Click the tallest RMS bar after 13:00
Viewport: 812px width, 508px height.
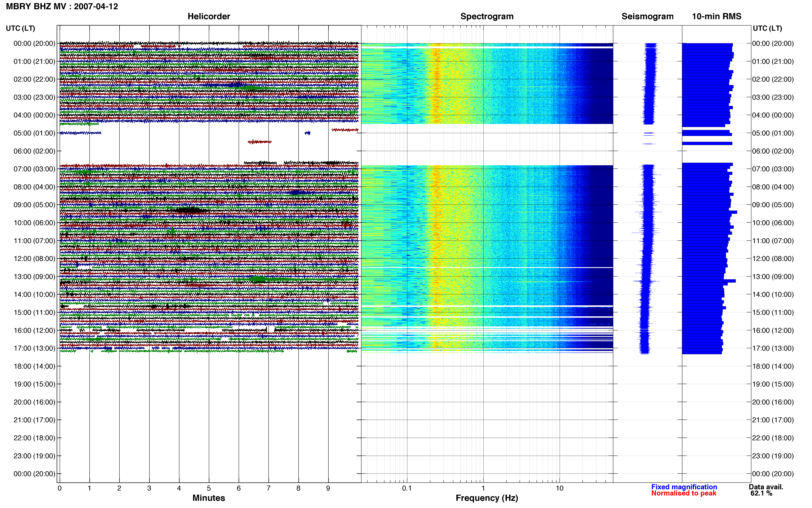[709, 281]
